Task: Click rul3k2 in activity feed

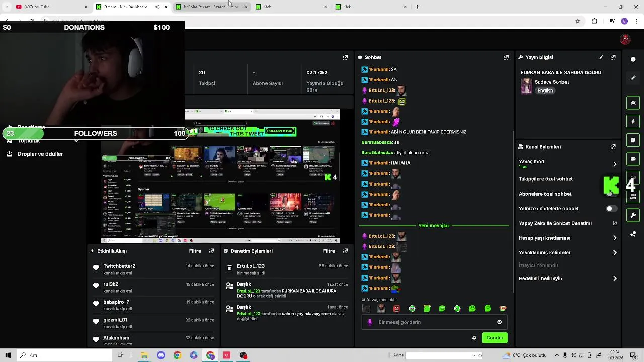Action: [x=111, y=284]
